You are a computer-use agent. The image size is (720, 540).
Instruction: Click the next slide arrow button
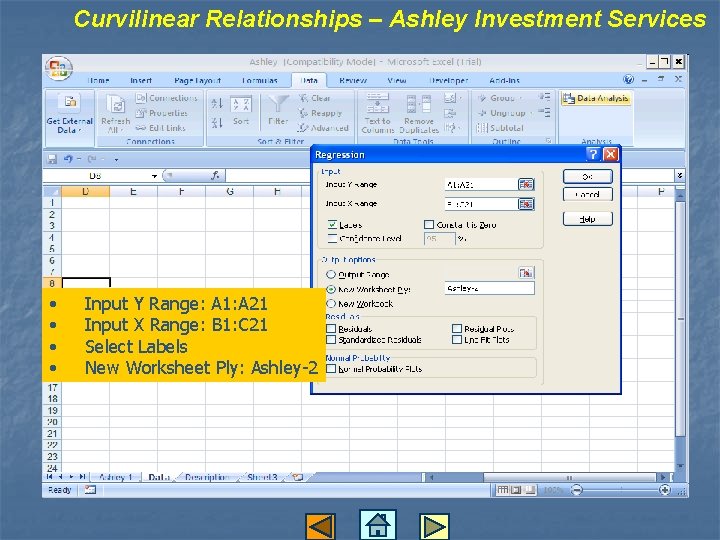coord(434,526)
